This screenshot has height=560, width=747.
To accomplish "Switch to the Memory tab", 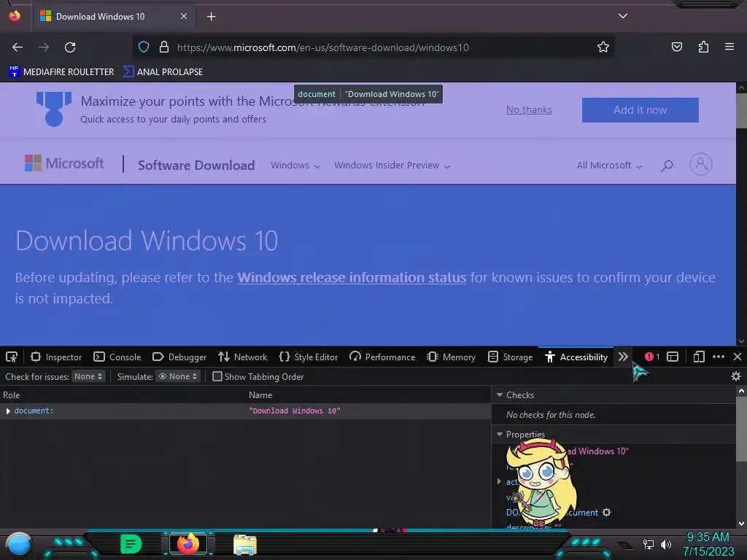I will 452,357.
